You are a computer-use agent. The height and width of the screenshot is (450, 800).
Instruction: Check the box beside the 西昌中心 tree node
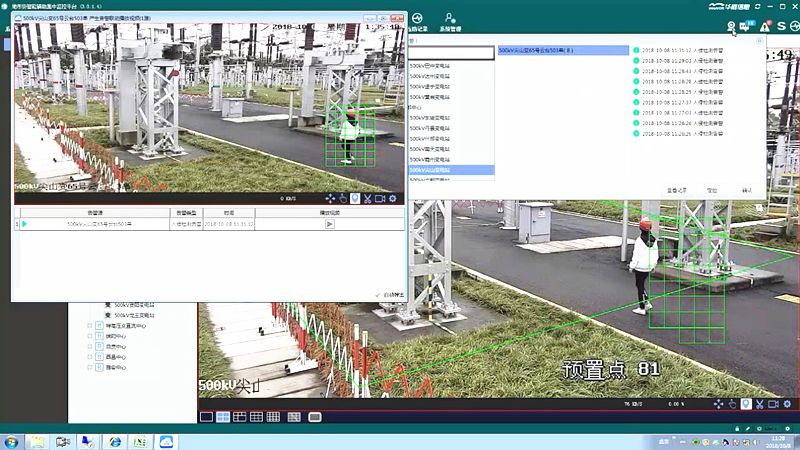tap(99, 357)
